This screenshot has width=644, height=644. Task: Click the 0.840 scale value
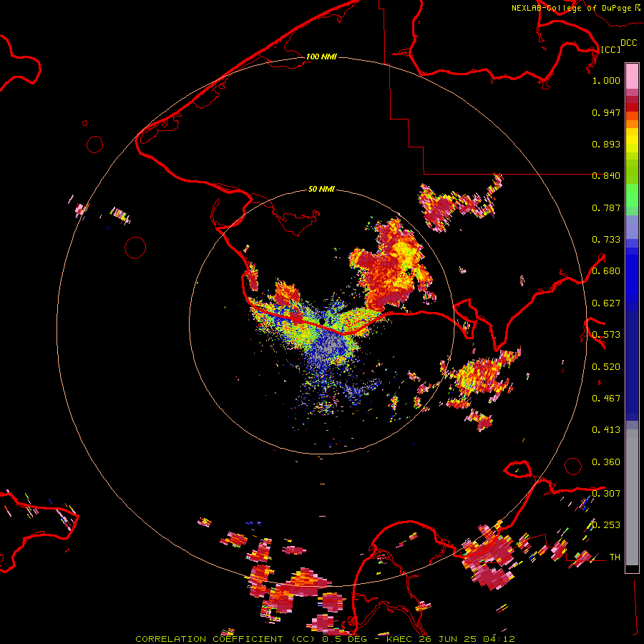coord(606,176)
